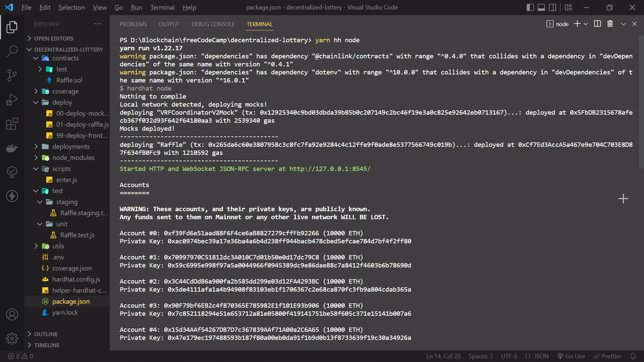The width and height of the screenshot is (644, 362).
Task: Open Raffle.test.js file
Action: (x=77, y=235)
